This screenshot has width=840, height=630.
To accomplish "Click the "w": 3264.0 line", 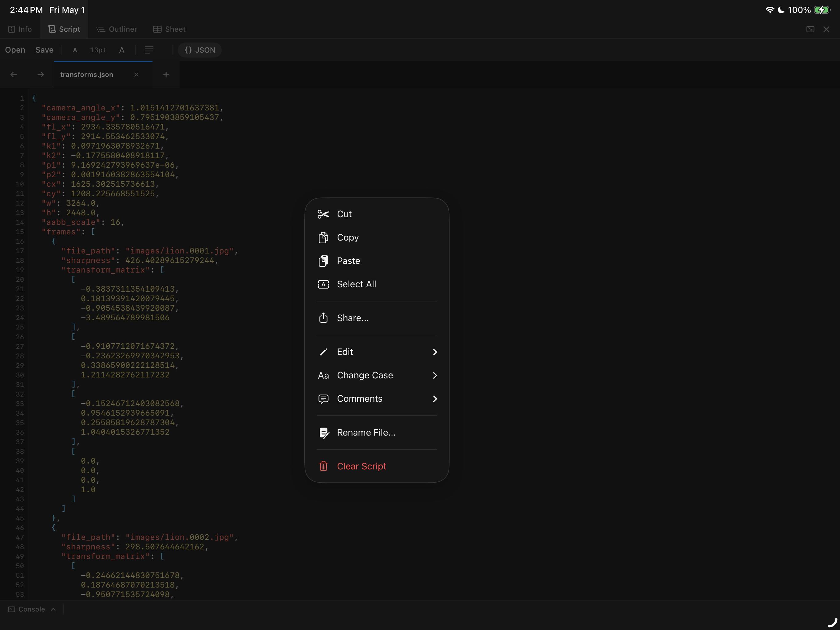I will click(71, 203).
